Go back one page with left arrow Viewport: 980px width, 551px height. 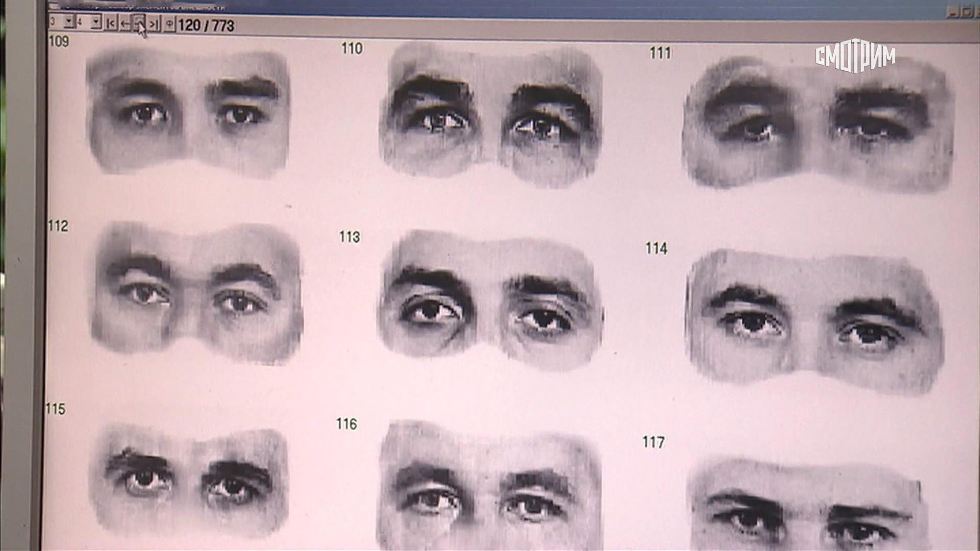pyautogui.click(x=125, y=23)
